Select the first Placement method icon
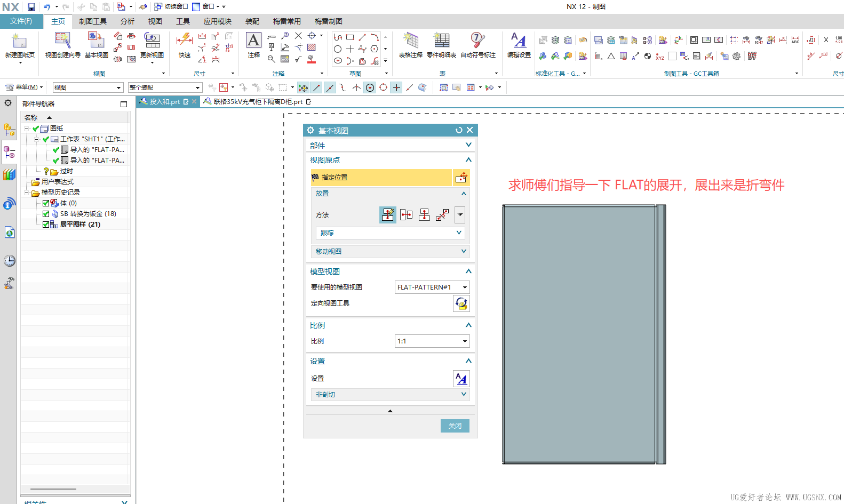This screenshot has height=504, width=844. (x=388, y=214)
